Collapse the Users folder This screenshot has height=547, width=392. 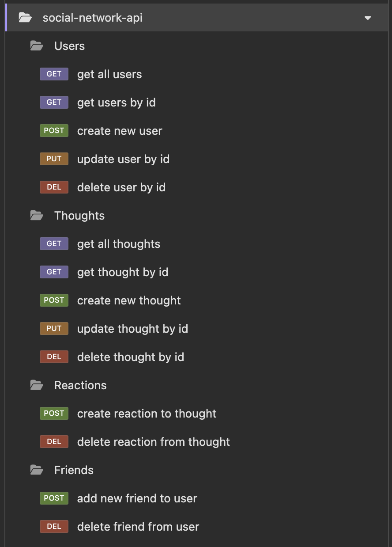[x=69, y=46]
